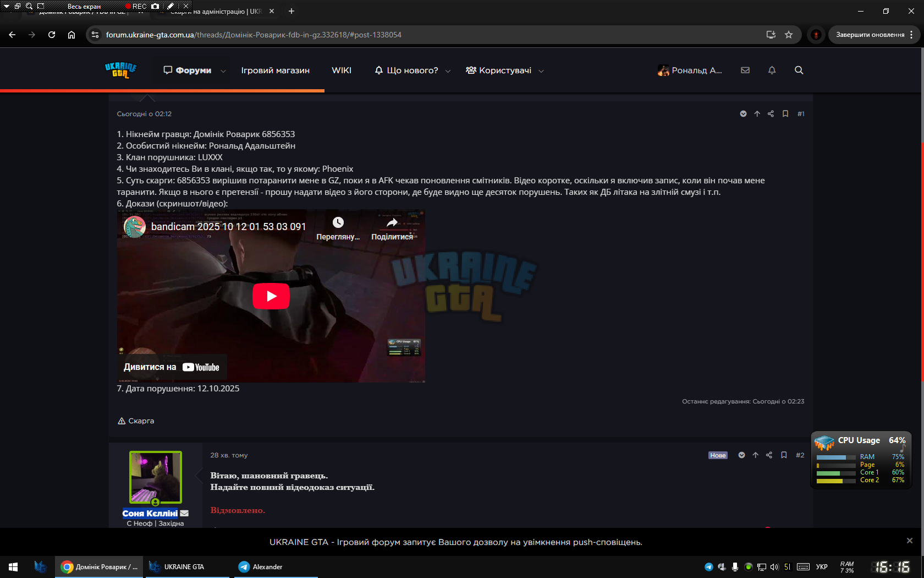This screenshot has width=924, height=578.
Task: Expand the 'Користувачі' dropdown arrow
Action: 541,71
